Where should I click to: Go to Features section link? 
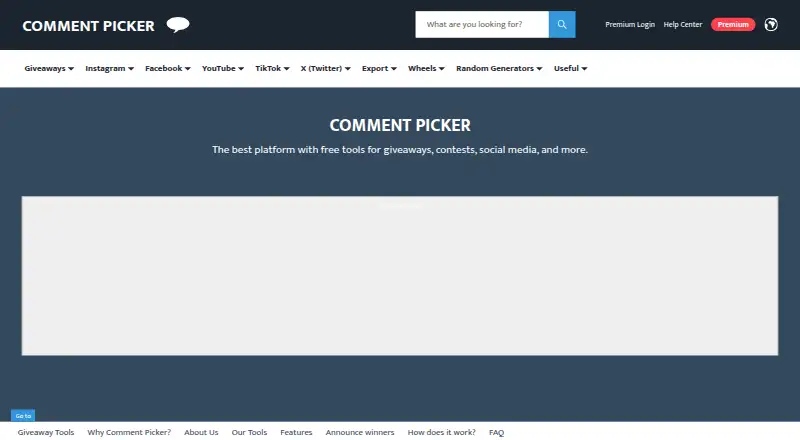coord(296,432)
